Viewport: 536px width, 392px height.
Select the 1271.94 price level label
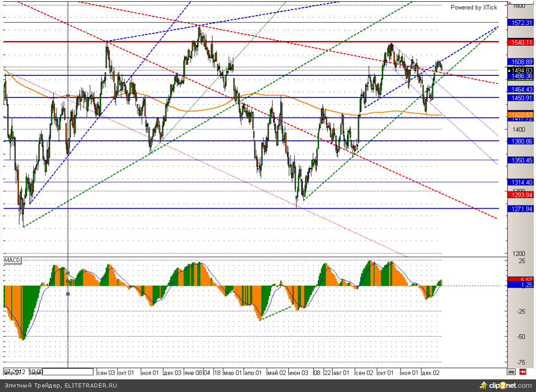point(520,209)
